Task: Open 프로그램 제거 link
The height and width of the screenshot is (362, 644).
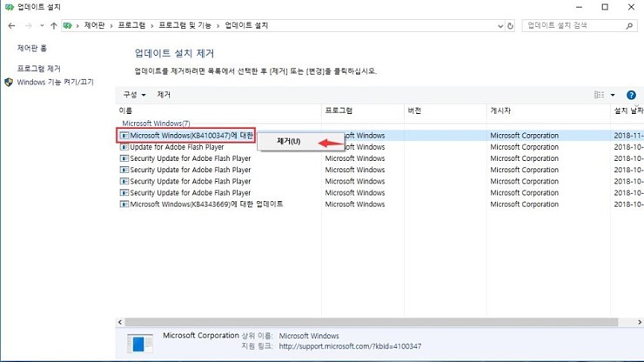Action: 38,69
